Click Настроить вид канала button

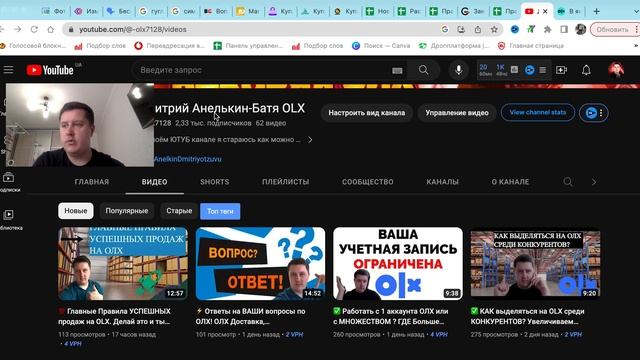click(x=367, y=113)
